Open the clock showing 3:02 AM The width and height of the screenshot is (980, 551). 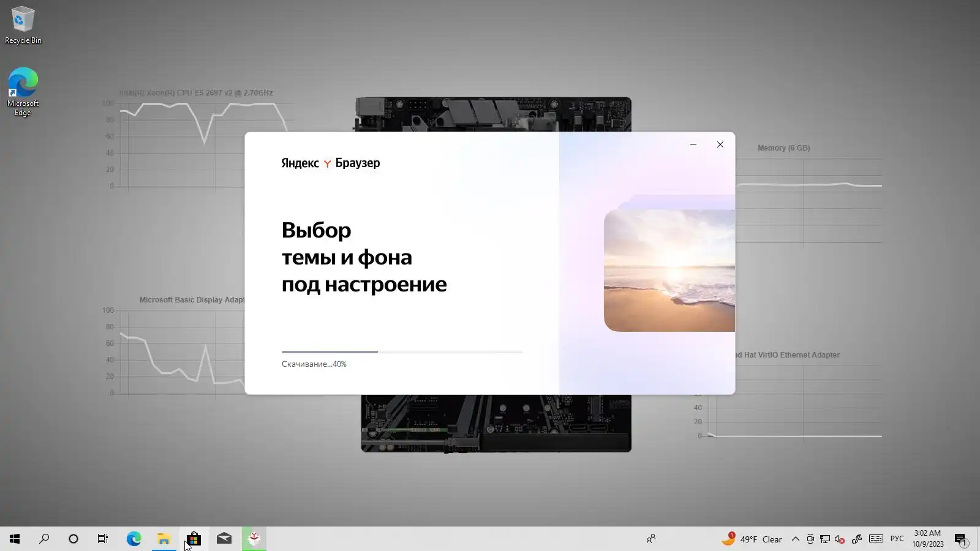tap(927, 539)
